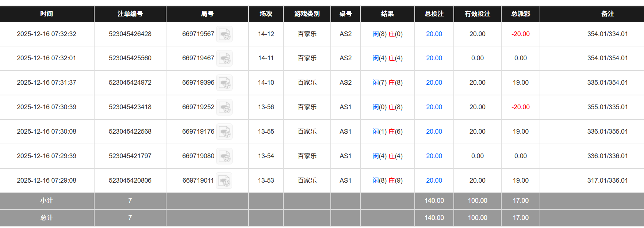The width and height of the screenshot is (644, 228).
Task: Click the 注单编号 column header
Action: pos(130,14)
